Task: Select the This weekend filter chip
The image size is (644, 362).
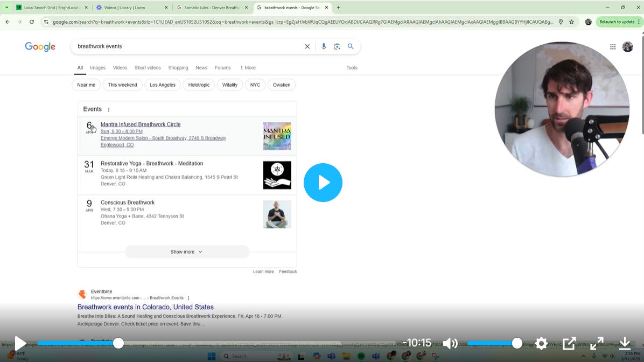Action: [x=122, y=85]
